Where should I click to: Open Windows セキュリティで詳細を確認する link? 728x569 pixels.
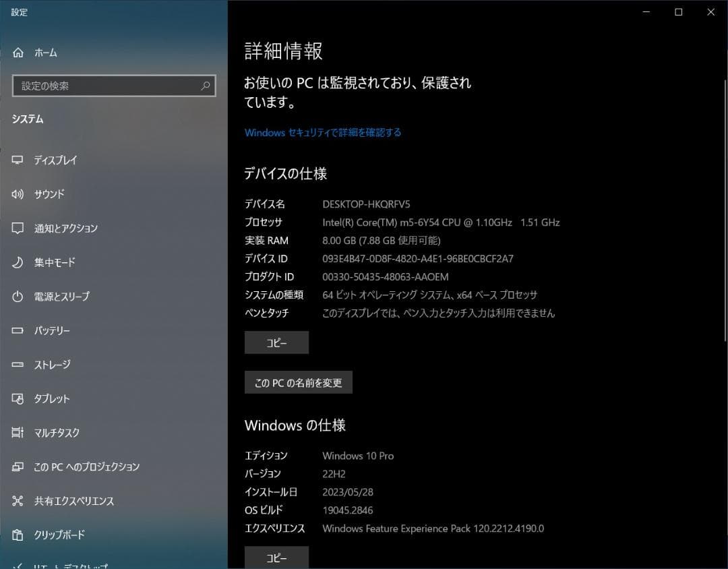tap(323, 132)
